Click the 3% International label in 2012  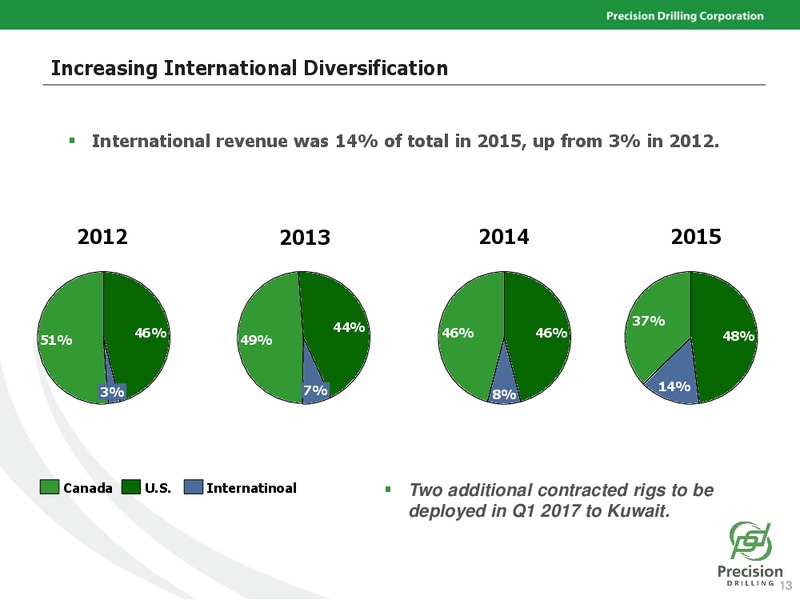pos(112,392)
